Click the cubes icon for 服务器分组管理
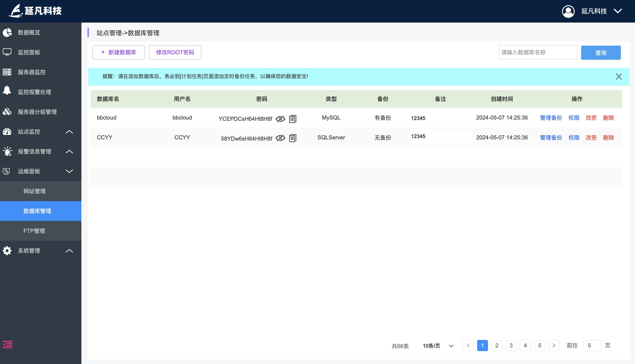 pyautogui.click(x=7, y=112)
